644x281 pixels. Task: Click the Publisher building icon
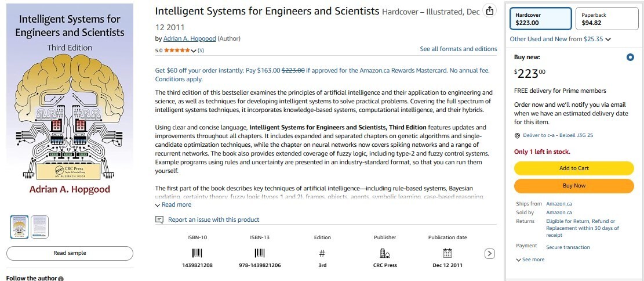385,253
